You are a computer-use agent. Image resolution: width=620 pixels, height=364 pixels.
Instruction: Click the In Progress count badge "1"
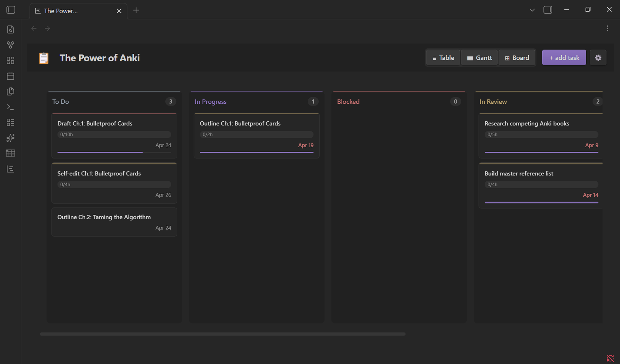point(313,101)
